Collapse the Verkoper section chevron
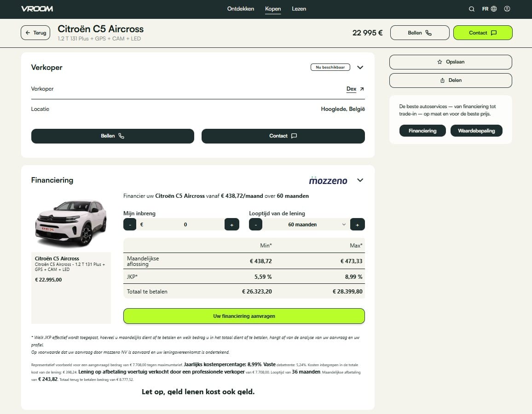The width and height of the screenshot is (532, 414). click(x=360, y=67)
